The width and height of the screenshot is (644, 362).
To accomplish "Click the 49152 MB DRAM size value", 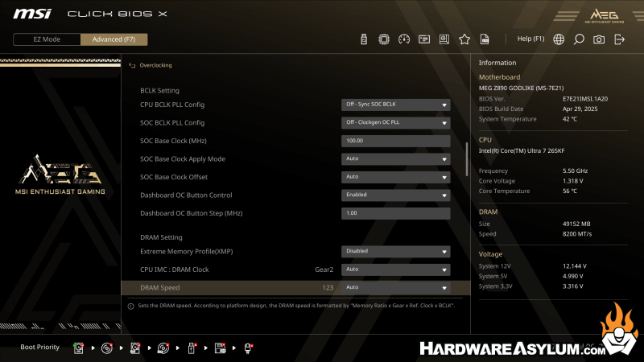I will [576, 224].
